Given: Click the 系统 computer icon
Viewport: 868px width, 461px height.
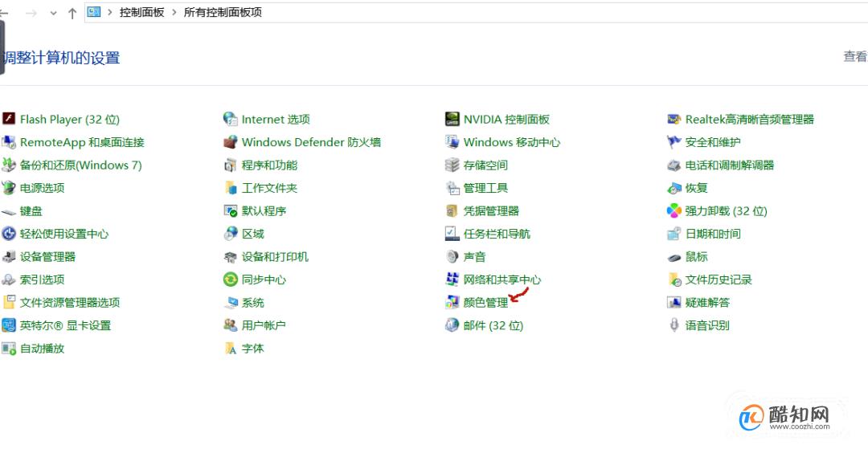Looking at the screenshot, I should pyautogui.click(x=231, y=302).
